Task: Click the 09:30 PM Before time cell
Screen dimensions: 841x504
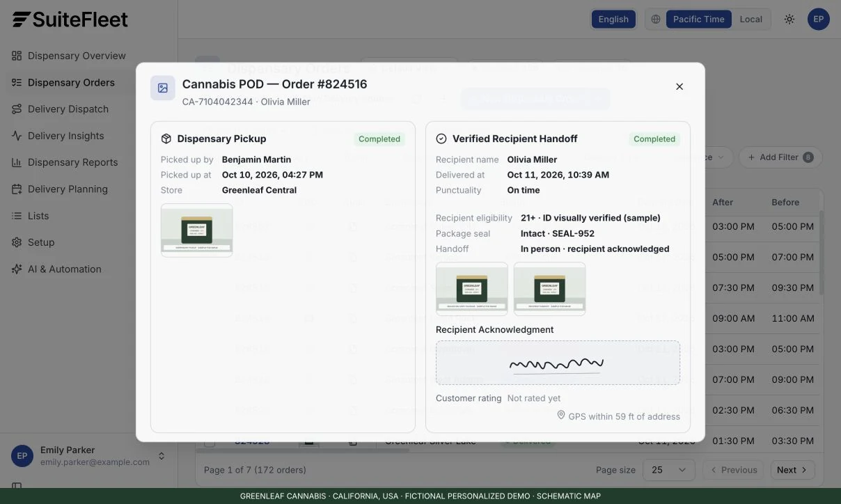Action: pos(792,288)
